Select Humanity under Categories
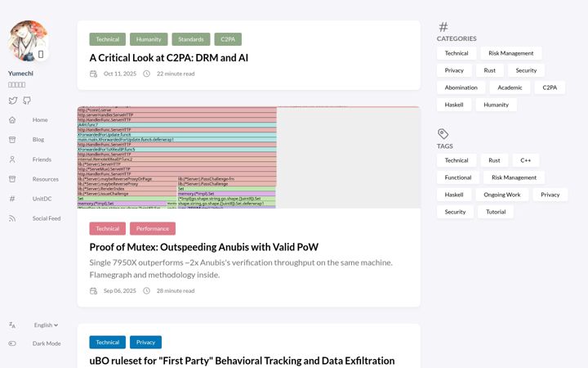The height and width of the screenshot is (368, 588). 497,105
